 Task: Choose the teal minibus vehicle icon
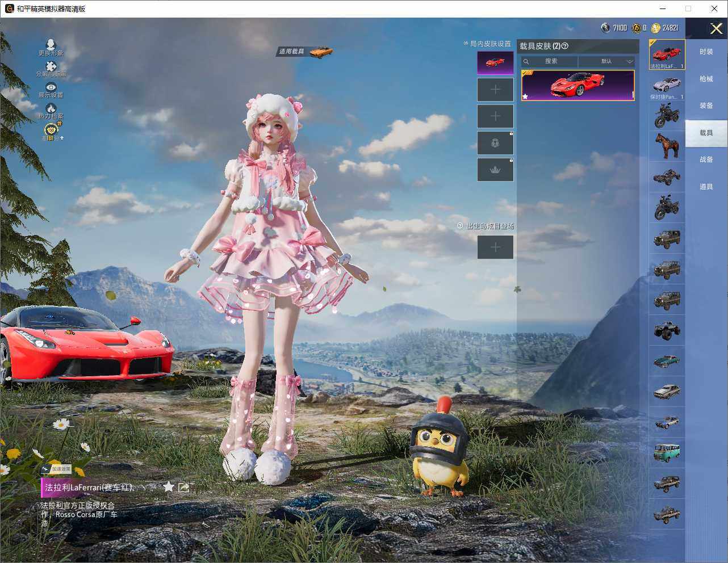tap(667, 452)
